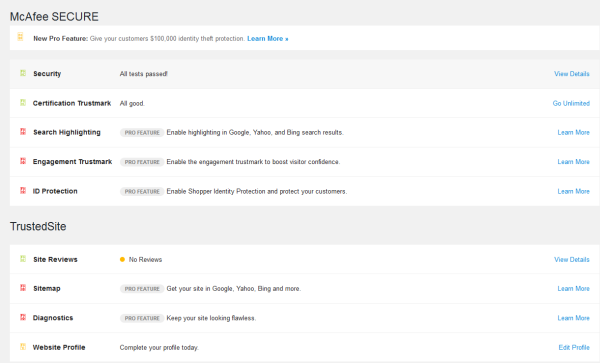The image size is (600, 363).
Task: Click the green status icon for Security
Action: point(23,73)
